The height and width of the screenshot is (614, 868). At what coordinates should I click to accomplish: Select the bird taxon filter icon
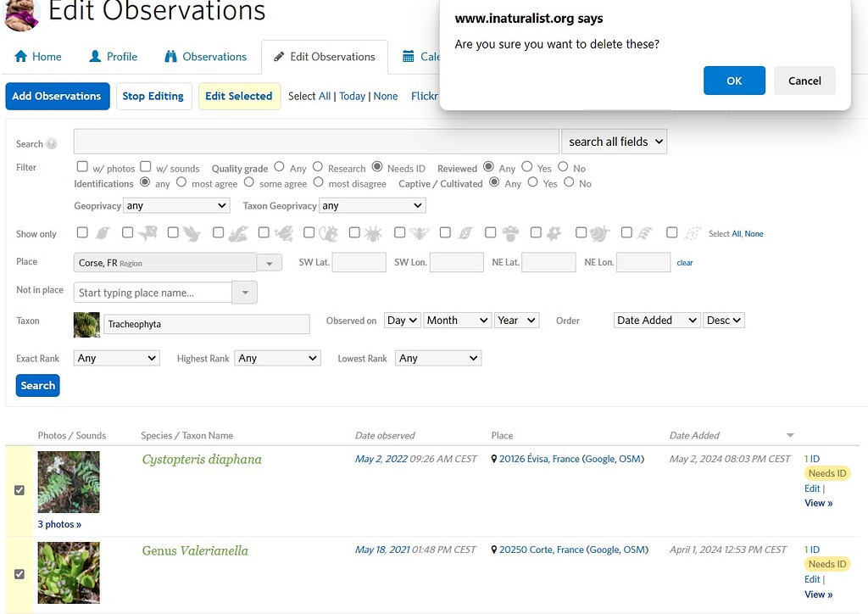coord(192,232)
